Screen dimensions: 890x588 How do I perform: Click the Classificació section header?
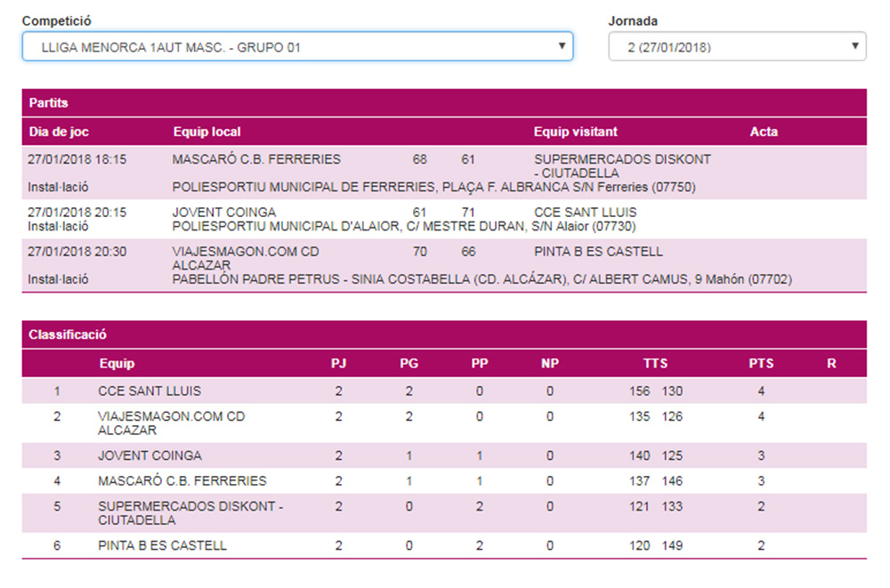coord(68,334)
